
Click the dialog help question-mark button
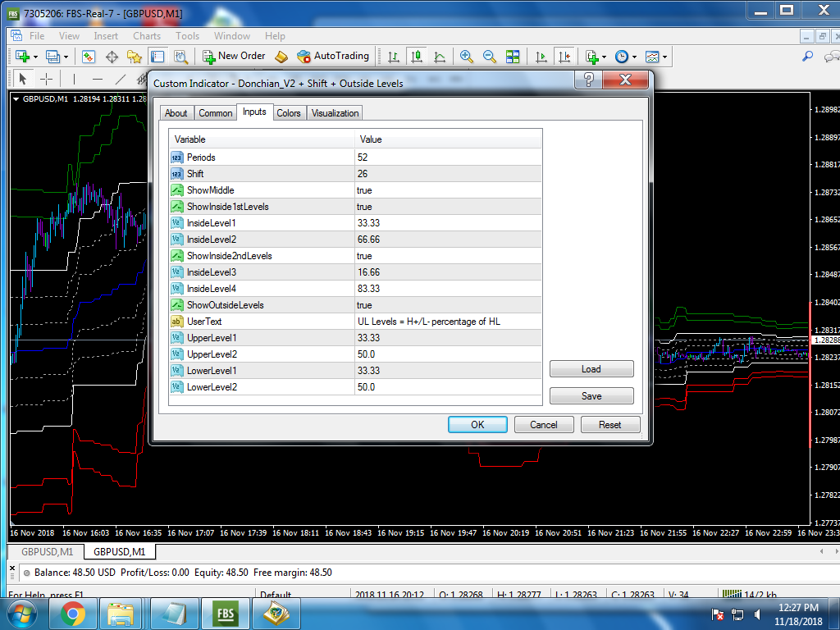pos(588,80)
